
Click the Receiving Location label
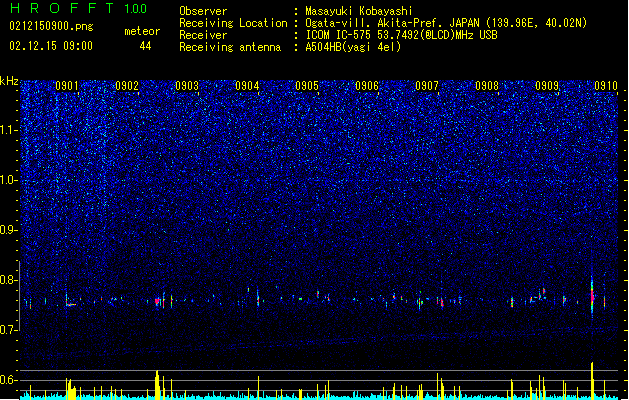pos(233,23)
